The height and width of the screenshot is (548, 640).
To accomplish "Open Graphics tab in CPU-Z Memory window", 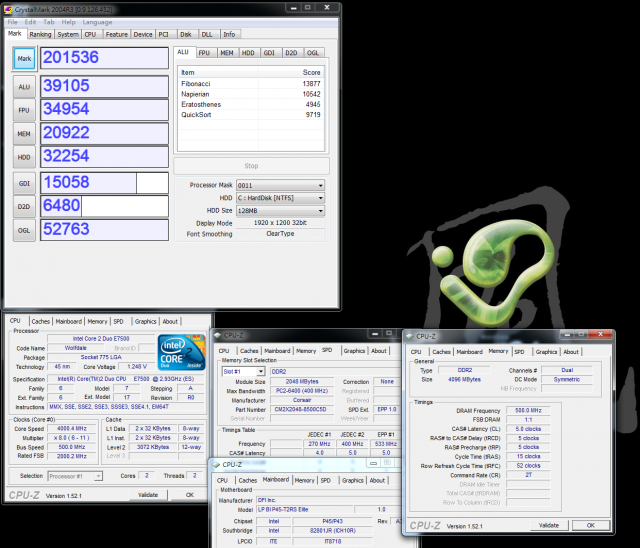I will point(546,352).
